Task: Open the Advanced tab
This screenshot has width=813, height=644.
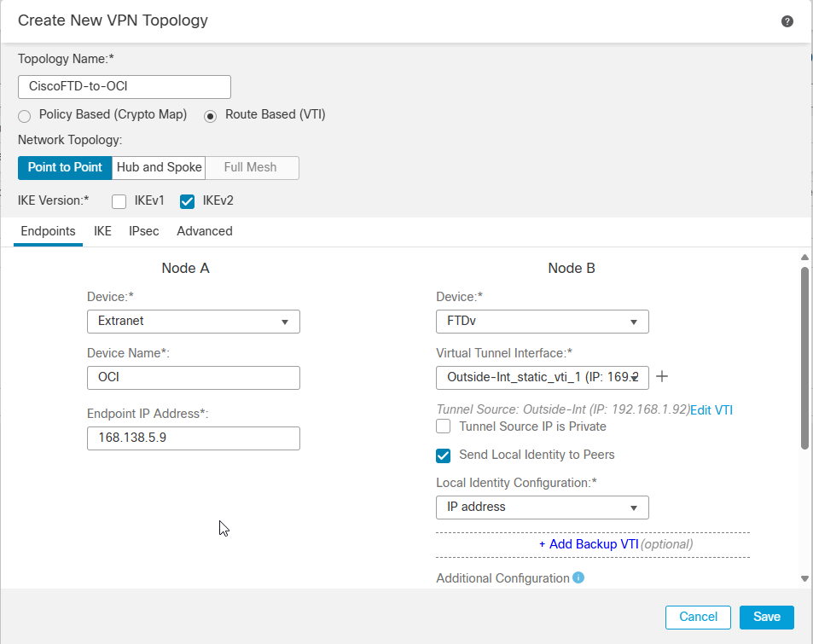Action: [x=205, y=231]
